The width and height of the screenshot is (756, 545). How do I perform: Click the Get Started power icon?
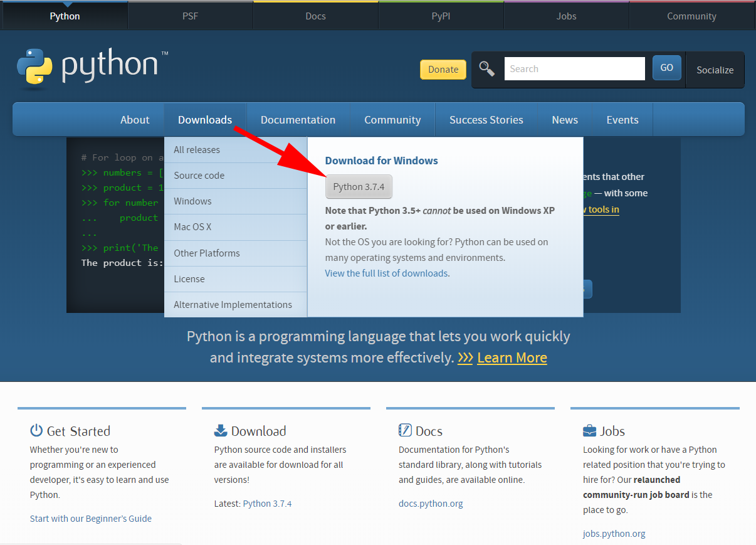(x=36, y=430)
